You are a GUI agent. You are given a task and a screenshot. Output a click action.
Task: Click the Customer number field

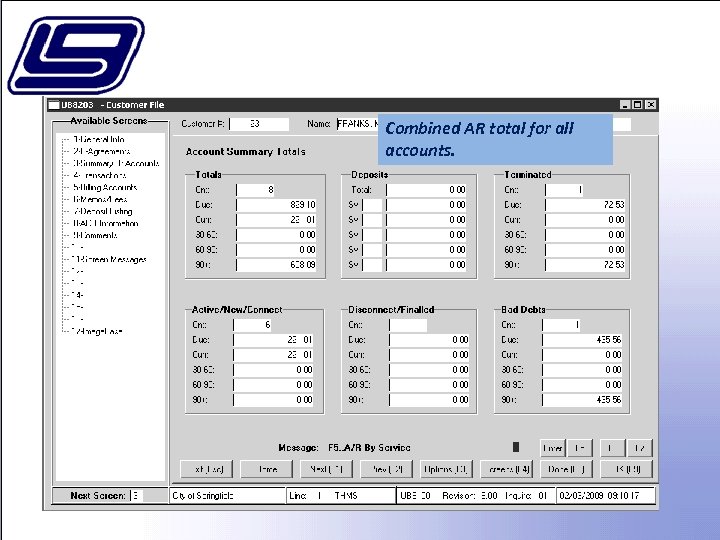(259, 124)
